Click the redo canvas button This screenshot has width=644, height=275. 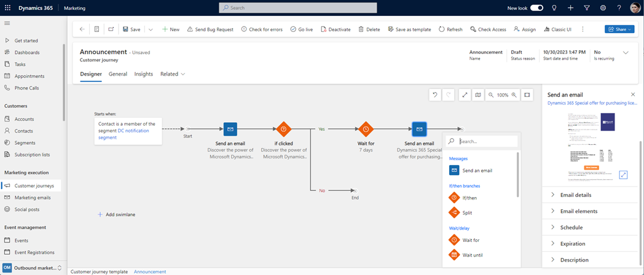coord(449,95)
